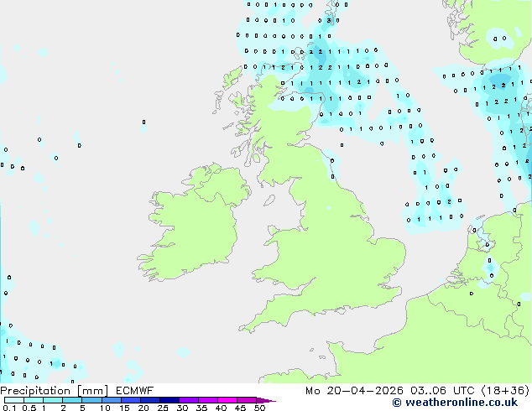Click the '25' legend label

click(x=163, y=408)
